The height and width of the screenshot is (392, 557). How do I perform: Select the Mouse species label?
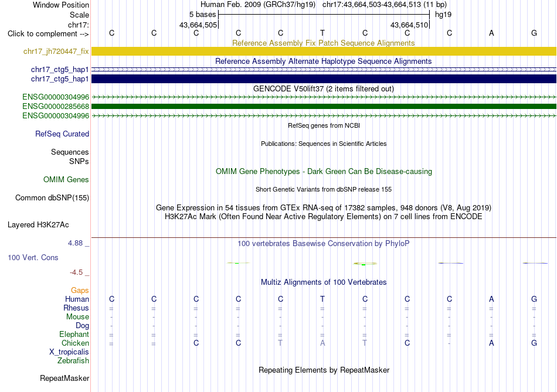77,317
